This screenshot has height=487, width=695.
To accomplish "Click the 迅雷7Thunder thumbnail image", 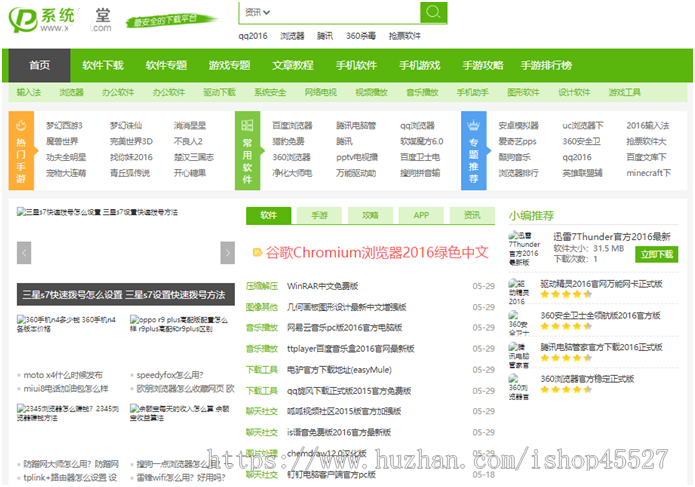I will [x=524, y=249].
